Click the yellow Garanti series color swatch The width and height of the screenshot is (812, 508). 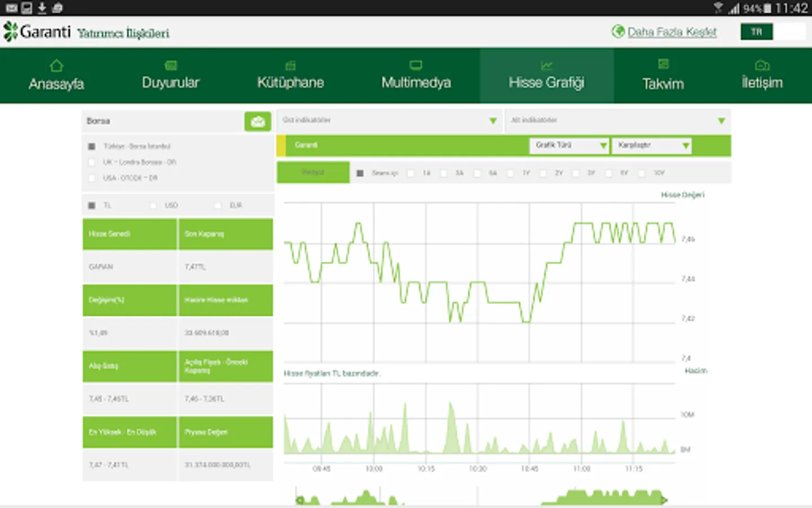(x=281, y=146)
